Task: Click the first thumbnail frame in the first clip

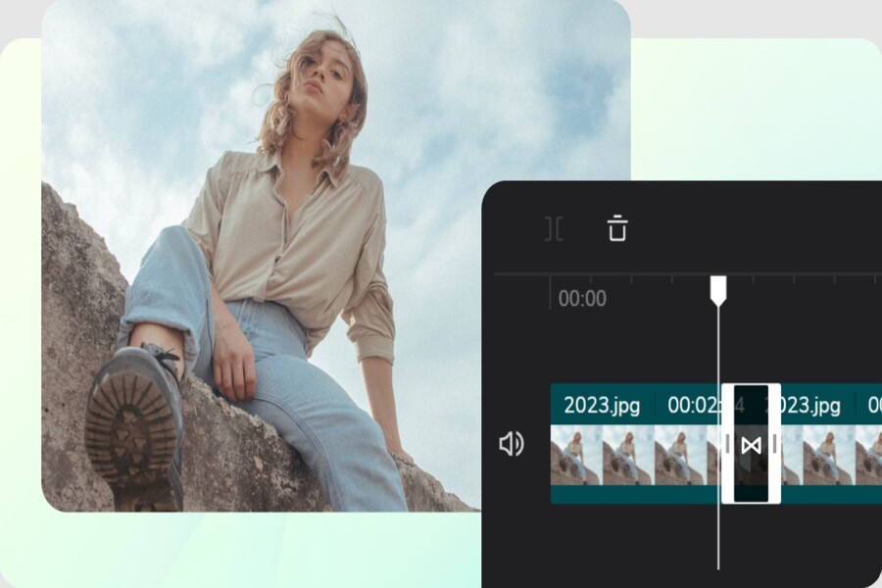Action: pyautogui.click(x=575, y=454)
